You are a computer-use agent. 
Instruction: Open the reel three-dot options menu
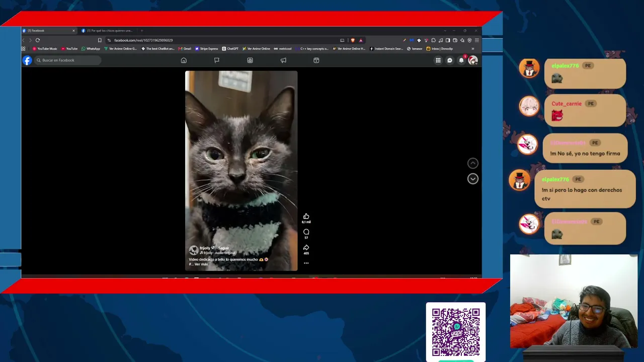[x=306, y=263]
